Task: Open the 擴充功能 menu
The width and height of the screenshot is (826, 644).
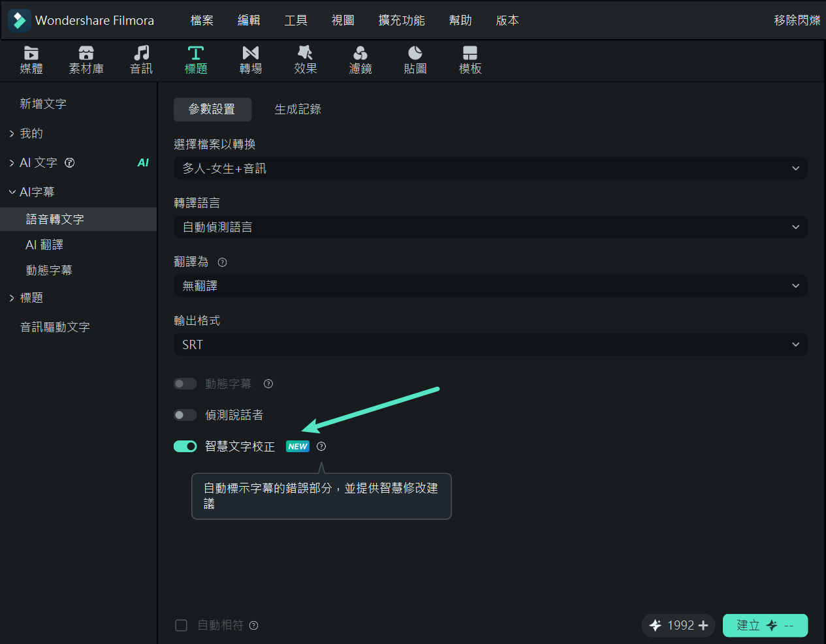Action: (x=402, y=20)
